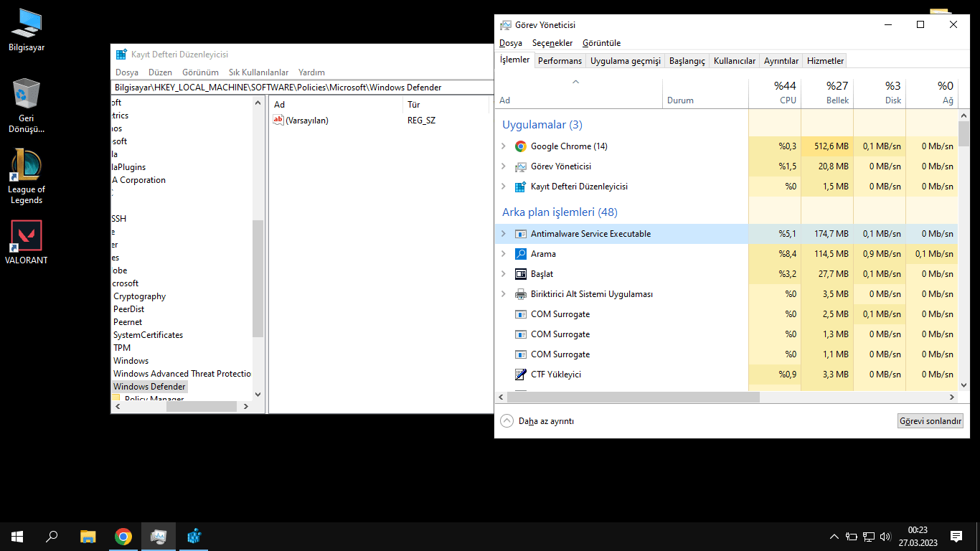Select Cryptography registry key
This screenshot has width=980, height=551.
pyautogui.click(x=139, y=296)
